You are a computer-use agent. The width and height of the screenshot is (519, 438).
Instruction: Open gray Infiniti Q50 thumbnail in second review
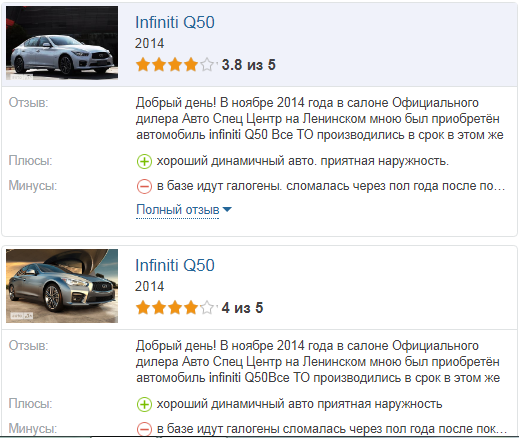[x=62, y=286]
